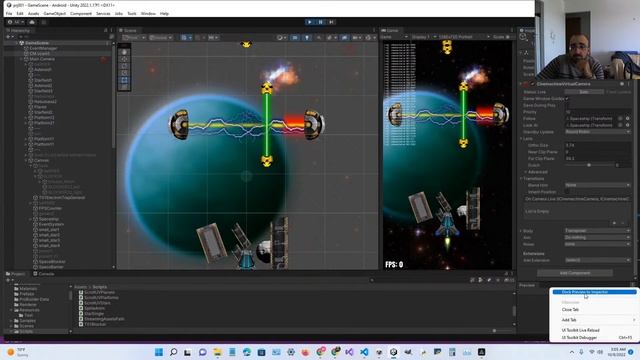
Task: Open the scene camera settings icon
Action: tap(356, 38)
